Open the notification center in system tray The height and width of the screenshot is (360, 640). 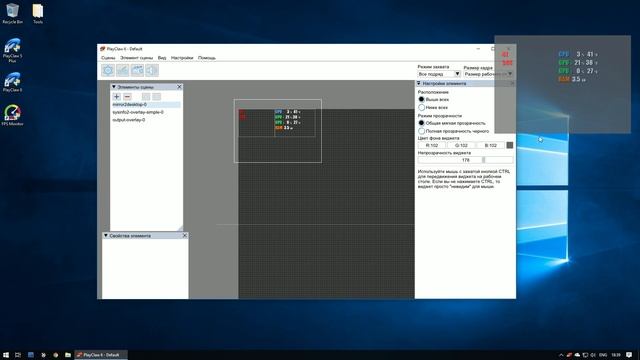pos(629,355)
